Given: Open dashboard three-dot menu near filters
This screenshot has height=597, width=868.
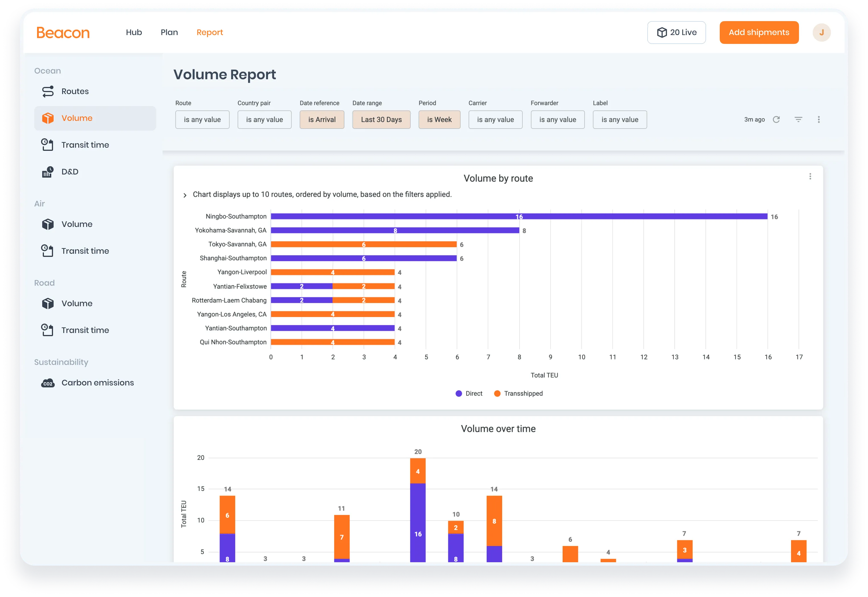Looking at the screenshot, I should click(819, 119).
